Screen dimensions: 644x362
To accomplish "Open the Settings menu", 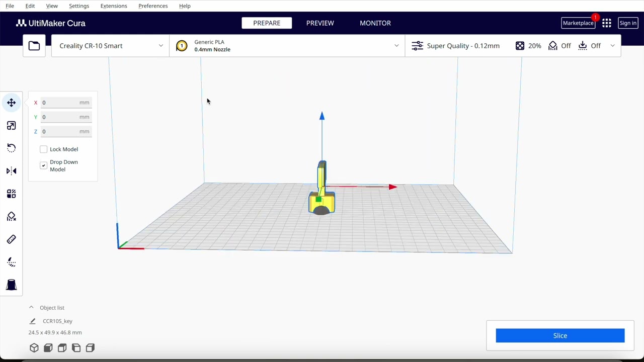I will pos(79,6).
